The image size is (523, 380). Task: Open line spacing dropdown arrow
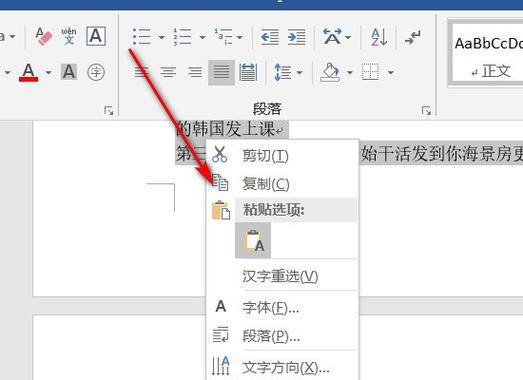(x=300, y=72)
